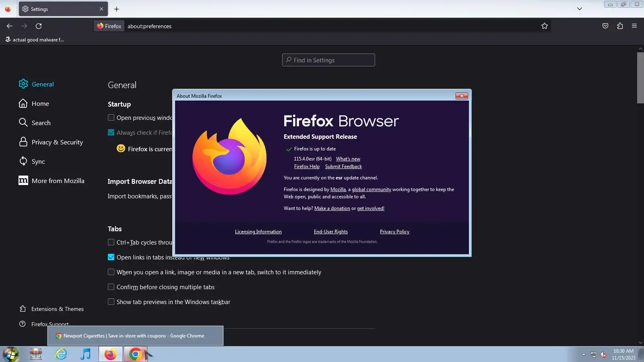This screenshot has height=362, width=644.
Task: Reload the current page
Action: pyautogui.click(x=39, y=26)
